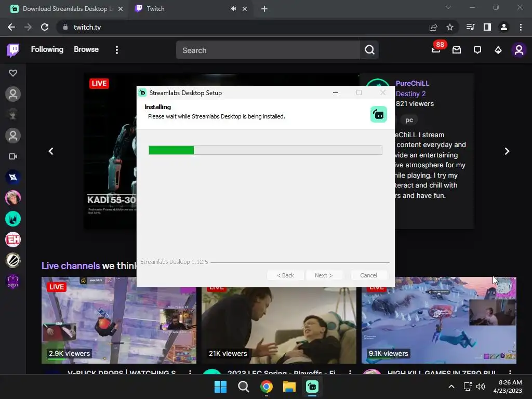This screenshot has height=399, width=532.
Task: Close the Streamlabs download tab
Action: point(121,9)
